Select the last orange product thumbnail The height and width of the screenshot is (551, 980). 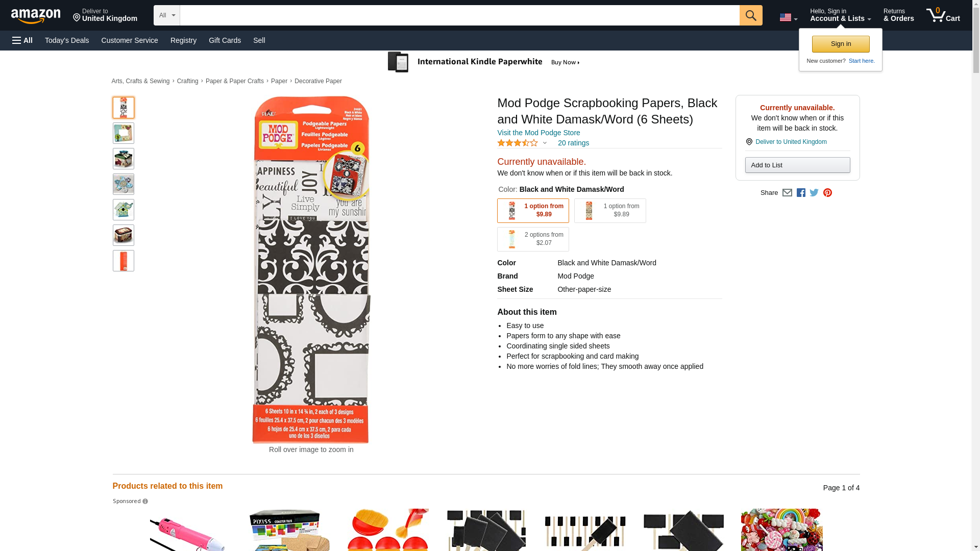pos(124,261)
